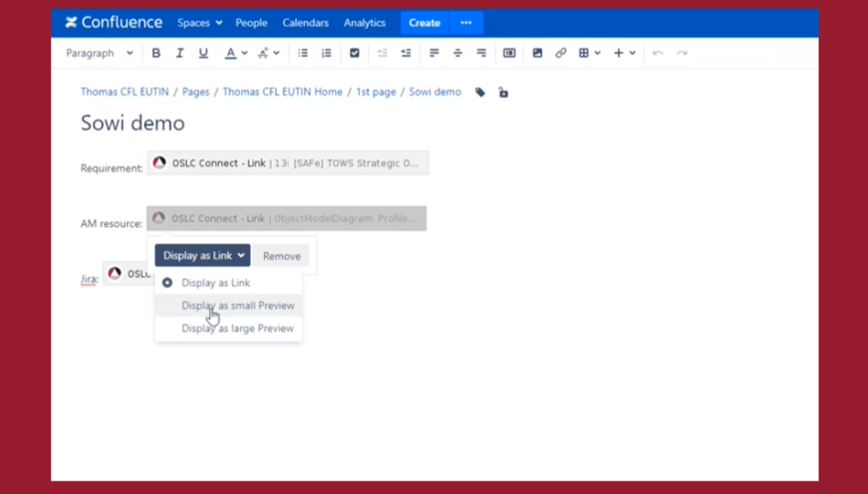Align text left

pyautogui.click(x=434, y=53)
